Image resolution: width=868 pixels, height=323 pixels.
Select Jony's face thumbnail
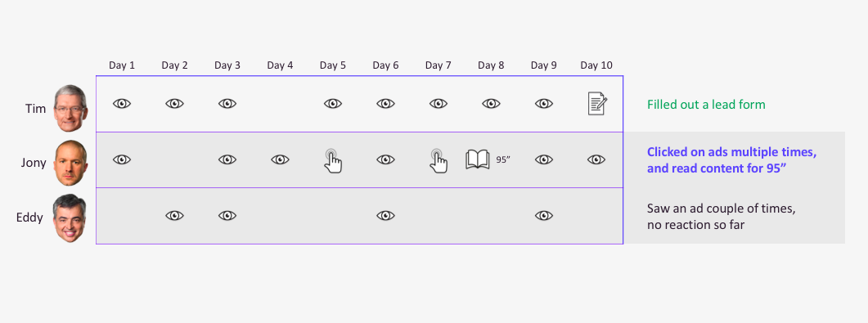71,164
